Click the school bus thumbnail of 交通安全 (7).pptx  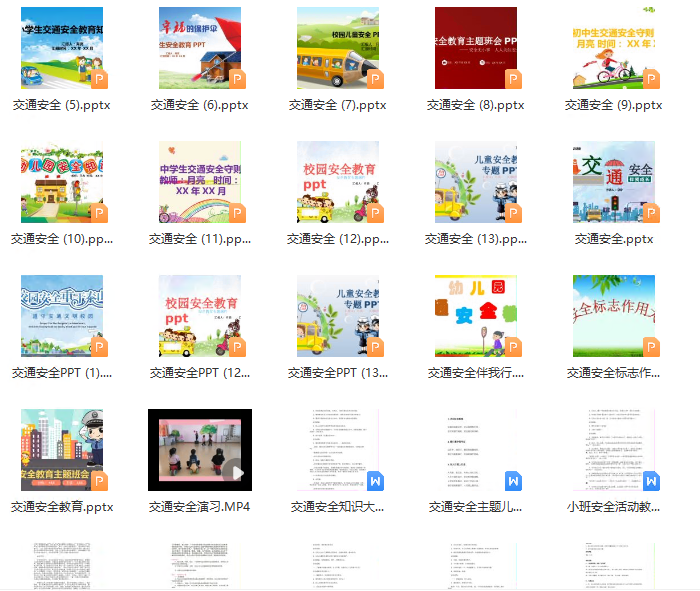pyautogui.click(x=338, y=48)
